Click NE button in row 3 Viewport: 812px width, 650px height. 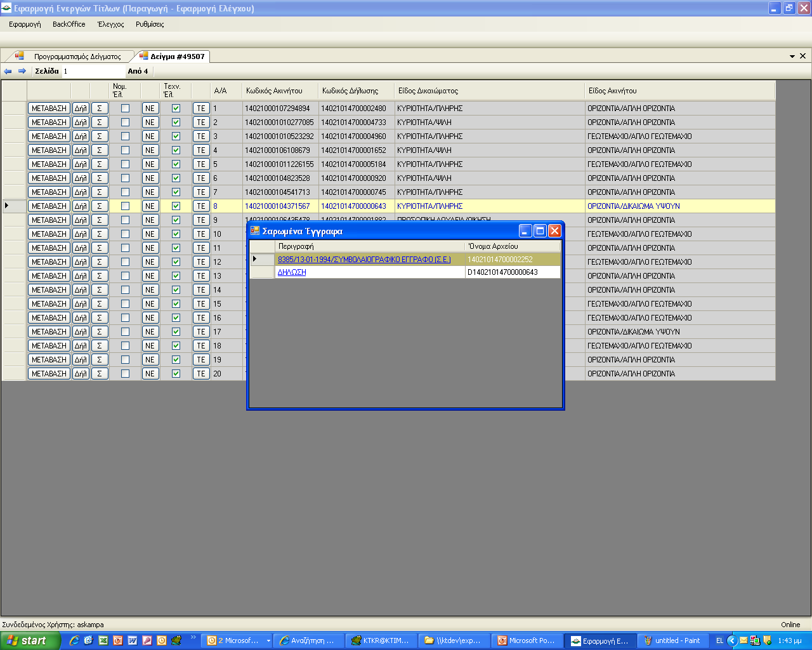150,136
